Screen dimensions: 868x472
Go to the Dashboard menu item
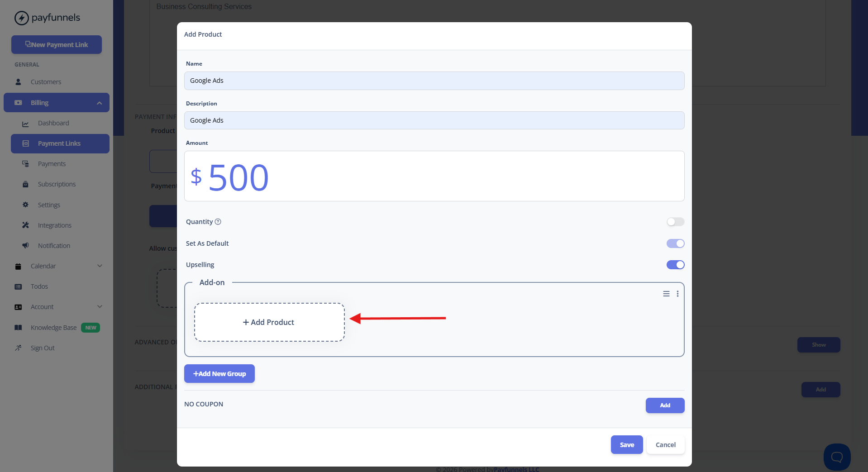(x=60, y=123)
